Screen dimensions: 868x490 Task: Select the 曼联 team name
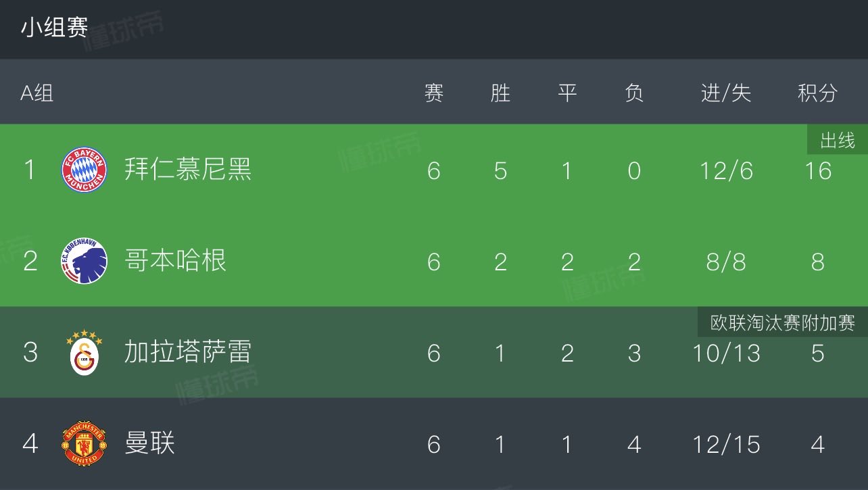tap(150, 443)
